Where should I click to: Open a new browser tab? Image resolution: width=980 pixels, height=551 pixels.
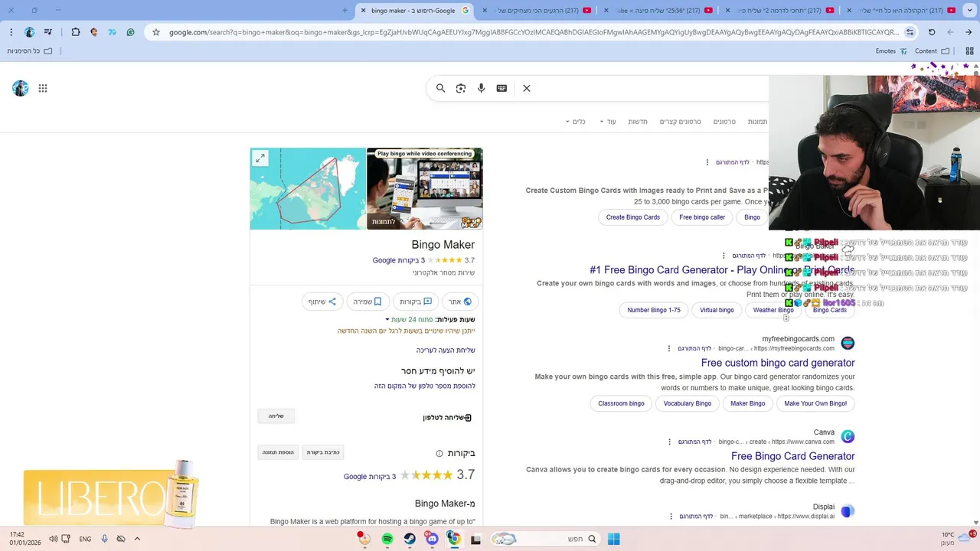pyautogui.click(x=345, y=11)
